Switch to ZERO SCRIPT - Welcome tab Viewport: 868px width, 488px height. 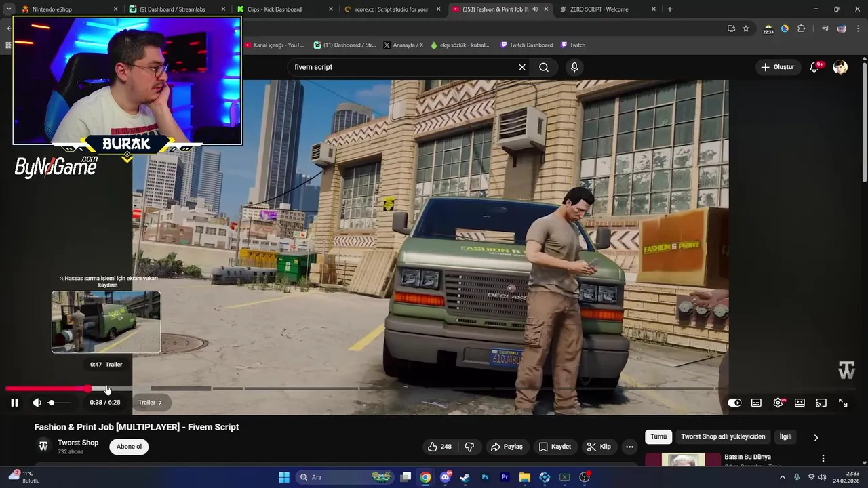pyautogui.click(x=608, y=9)
